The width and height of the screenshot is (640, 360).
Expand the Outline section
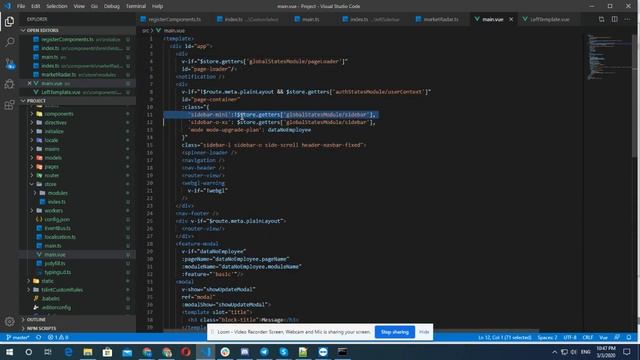(36, 320)
